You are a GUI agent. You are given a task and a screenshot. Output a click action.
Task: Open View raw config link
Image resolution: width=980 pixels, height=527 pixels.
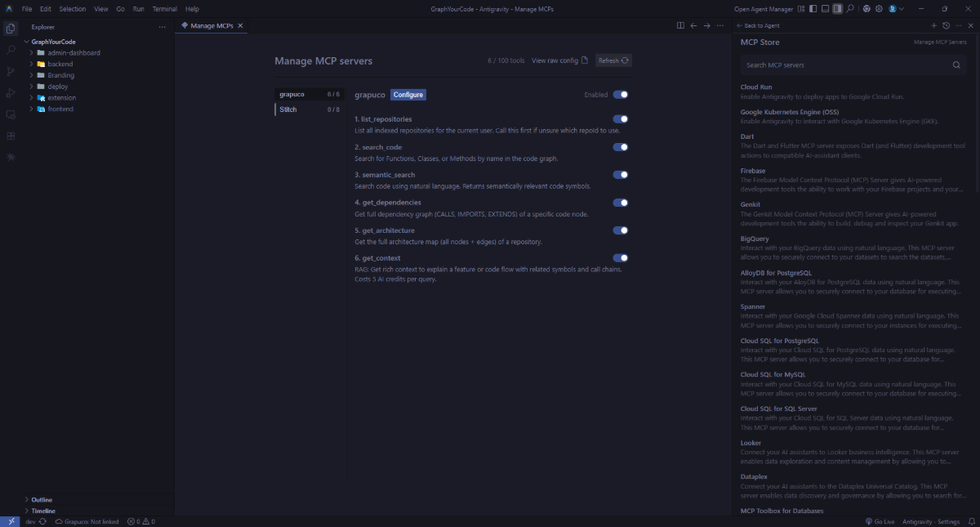point(559,60)
